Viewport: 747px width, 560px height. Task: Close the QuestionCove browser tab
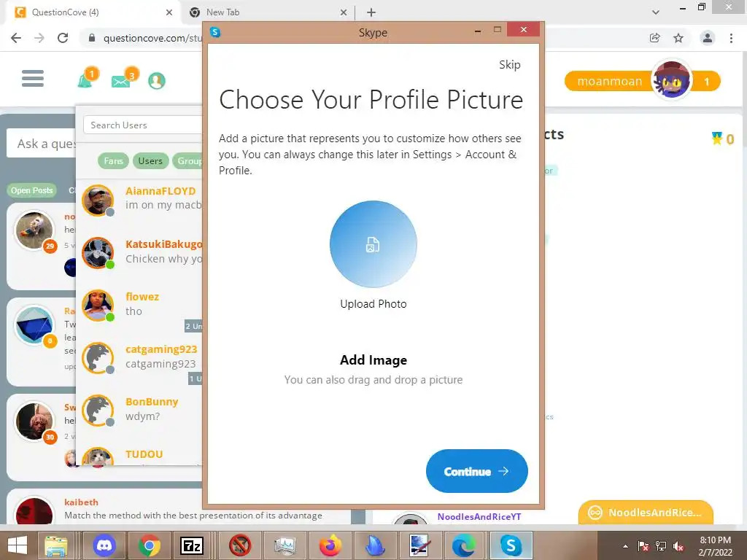[x=169, y=12]
